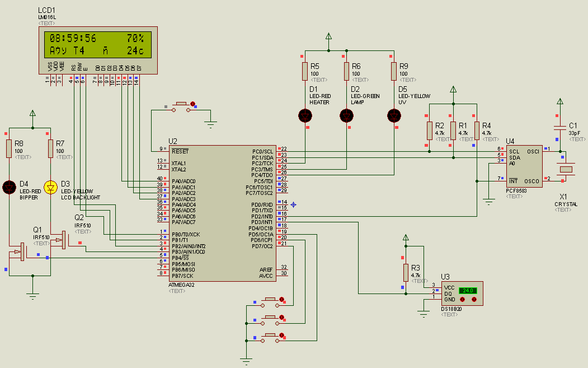Select the lit D3 LCD backlight LED
Image resolution: width=588 pixels, height=368 pixels.
tap(50, 187)
